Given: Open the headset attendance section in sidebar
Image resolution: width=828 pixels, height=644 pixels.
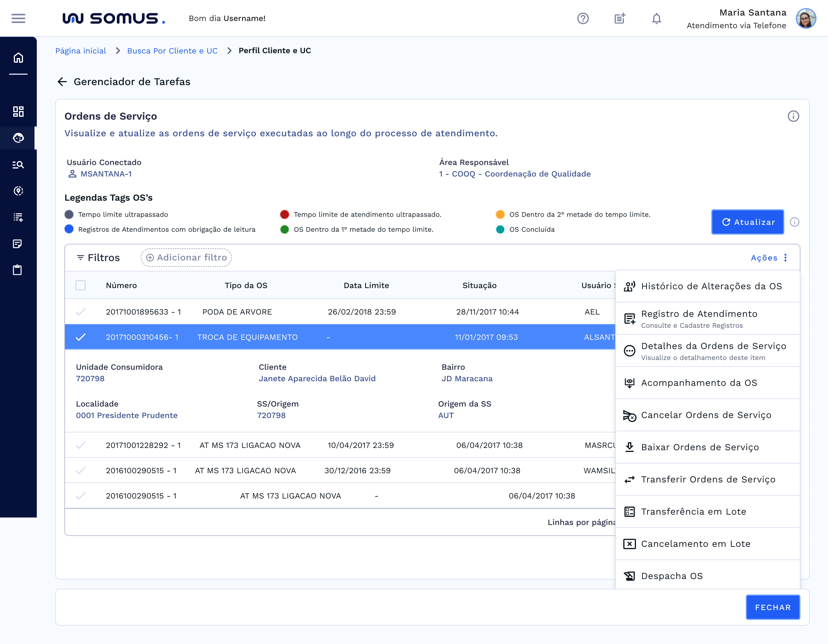Looking at the screenshot, I should tap(18, 138).
